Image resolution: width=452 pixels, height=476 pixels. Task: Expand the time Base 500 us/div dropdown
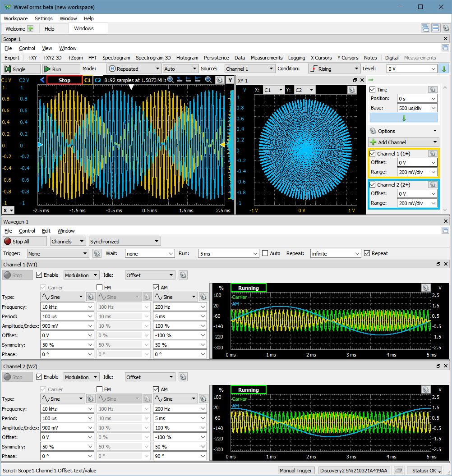[x=417, y=108]
